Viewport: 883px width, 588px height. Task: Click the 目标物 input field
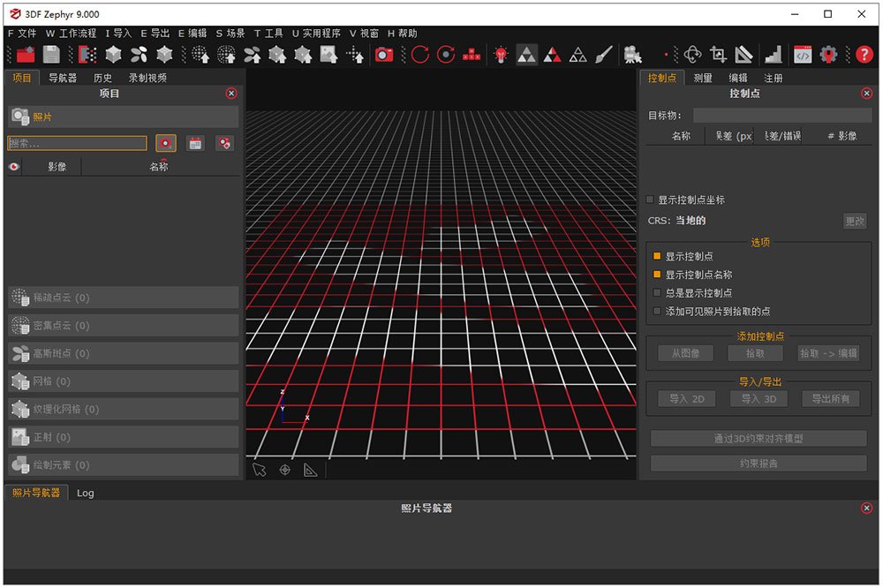782,116
